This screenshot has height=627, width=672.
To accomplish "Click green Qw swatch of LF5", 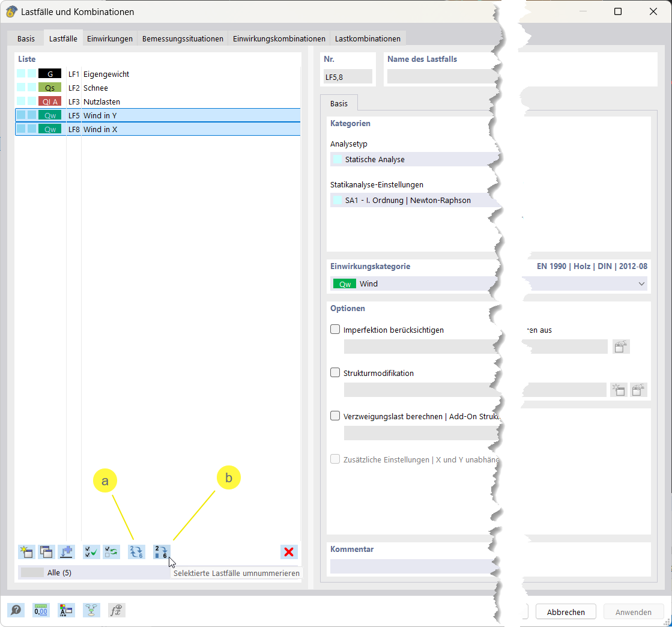I will click(x=50, y=115).
